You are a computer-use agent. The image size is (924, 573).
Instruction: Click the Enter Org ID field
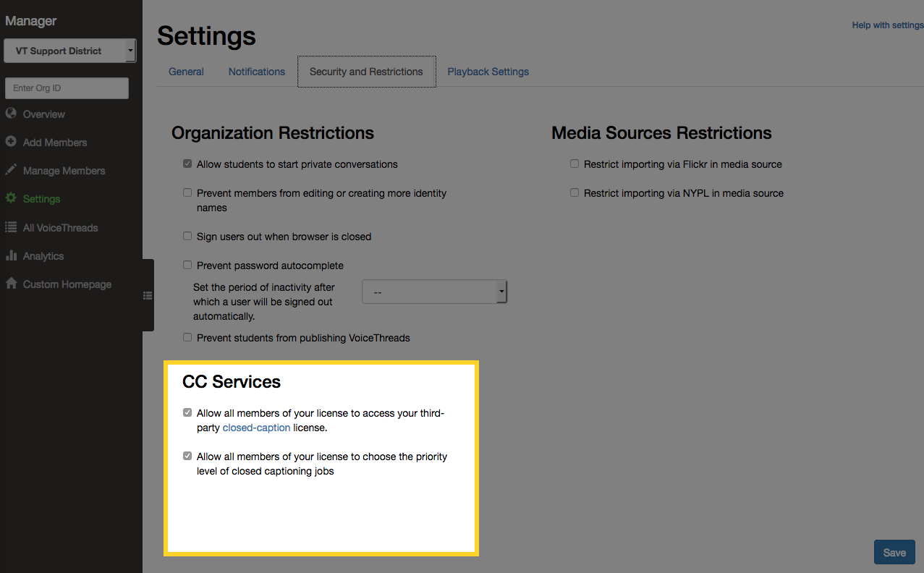coord(67,88)
